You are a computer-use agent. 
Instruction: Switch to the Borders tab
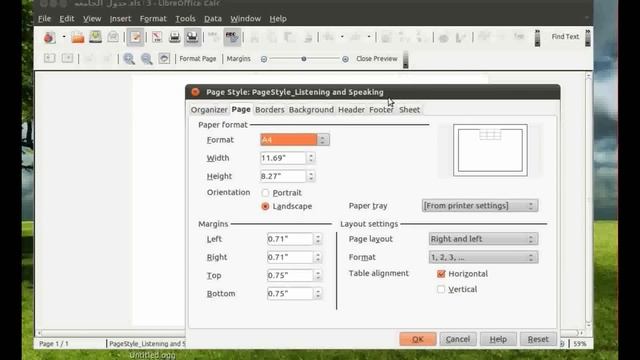tap(269, 110)
